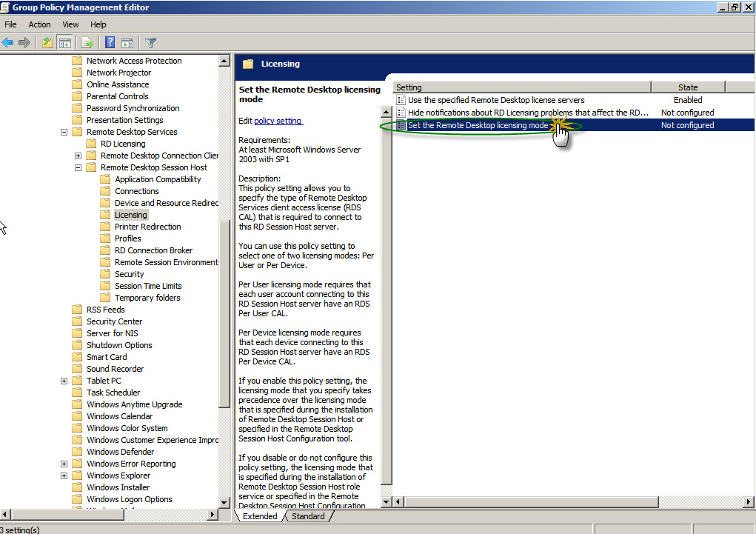Click the folder icon next to Connections
Viewport: 756px width, 534px height.
(105, 191)
